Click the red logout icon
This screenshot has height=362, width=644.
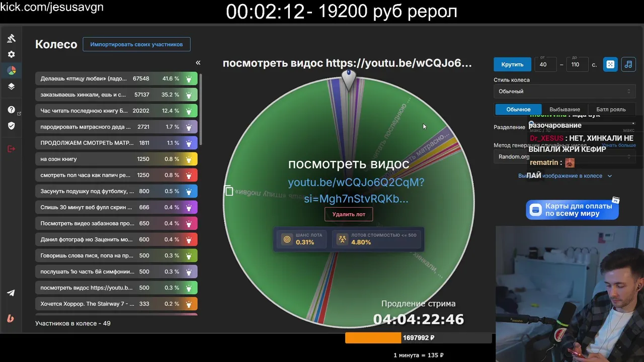point(11,148)
